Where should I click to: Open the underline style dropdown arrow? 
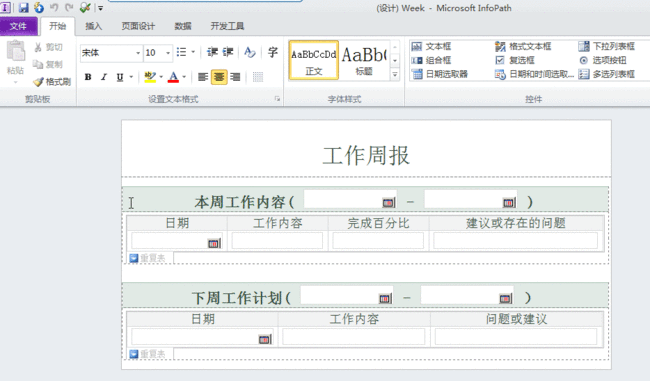point(131,77)
